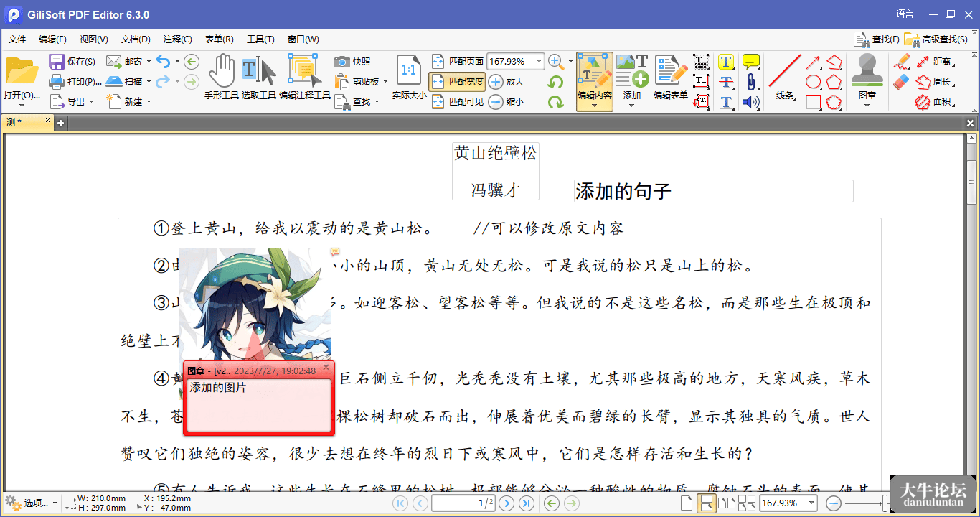This screenshot has height=517, width=980.
Task: Switch to two-page facing layout
Action: click(x=726, y=503)
